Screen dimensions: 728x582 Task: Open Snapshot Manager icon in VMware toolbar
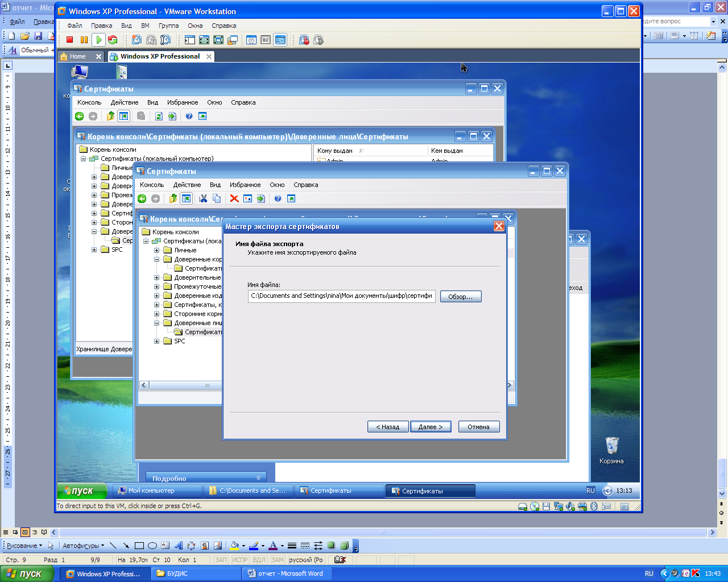[166, 40]
